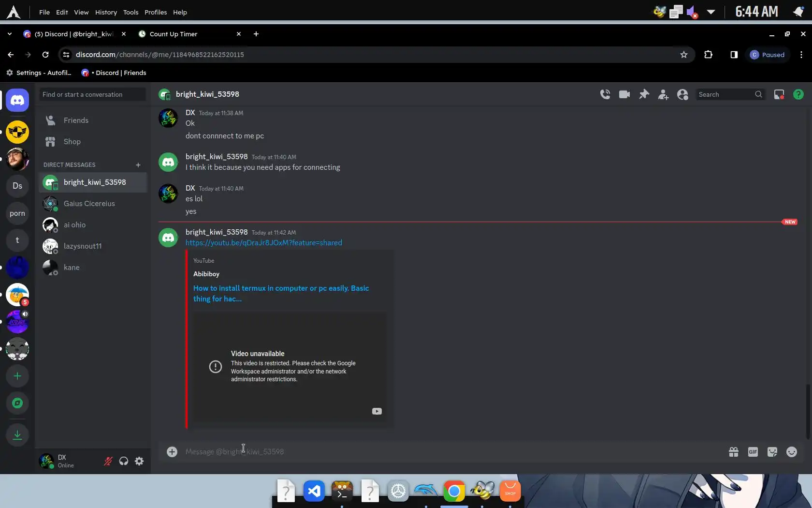The height and width of the screenshot is (508, 812).
Task: Bookmark this page with the star
Action: pos(684,55)
